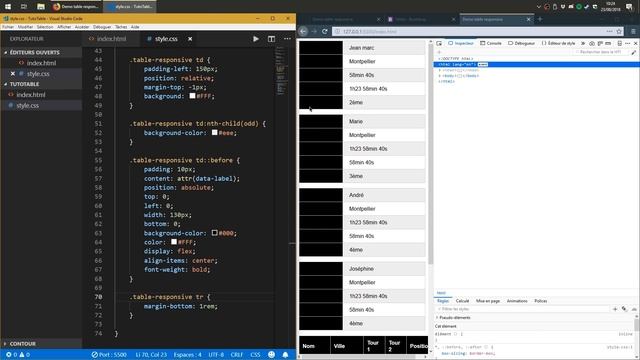
Task: Collapse the ÉDITEURS OUVERTS section
Action: 34,53
